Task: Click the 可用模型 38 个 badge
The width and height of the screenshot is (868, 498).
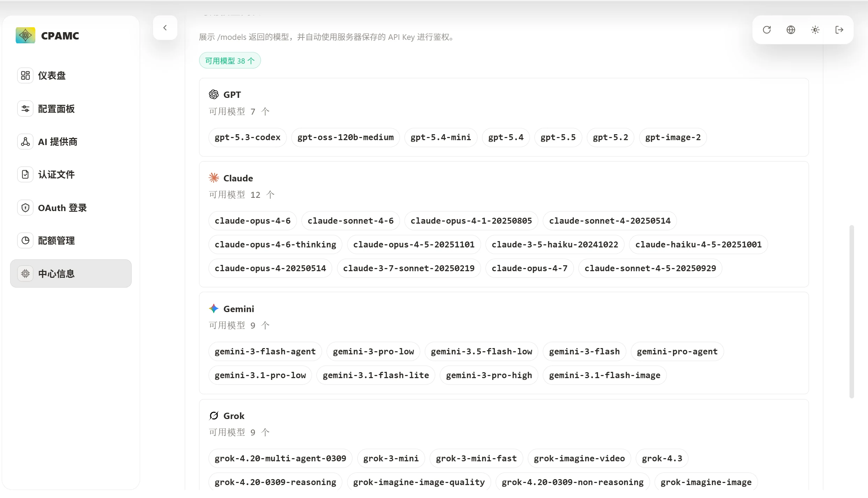Action: pyautogui.click(x=230, y=60)
